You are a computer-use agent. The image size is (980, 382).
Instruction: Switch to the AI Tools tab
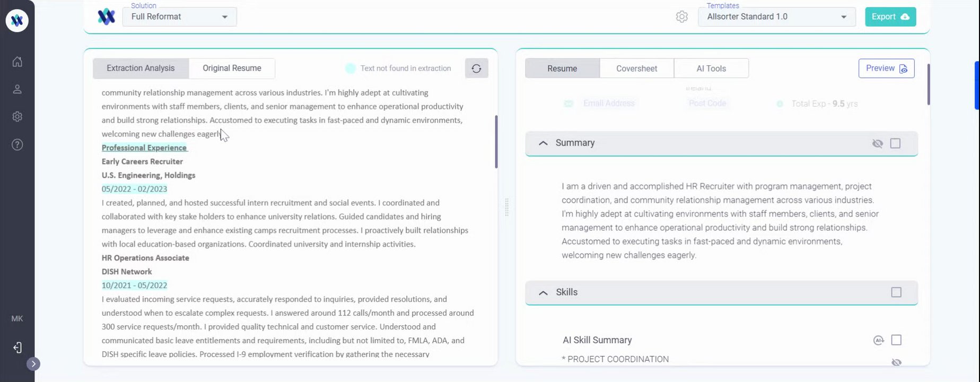(711, 68)
